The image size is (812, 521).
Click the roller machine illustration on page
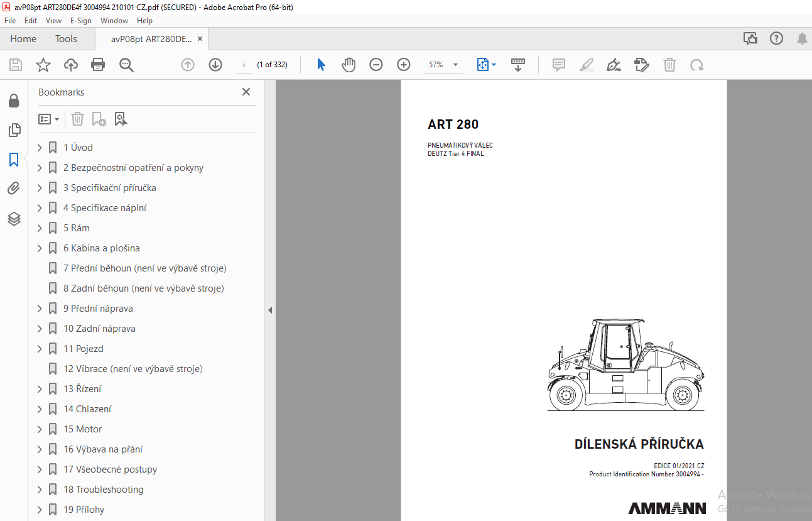625,365
